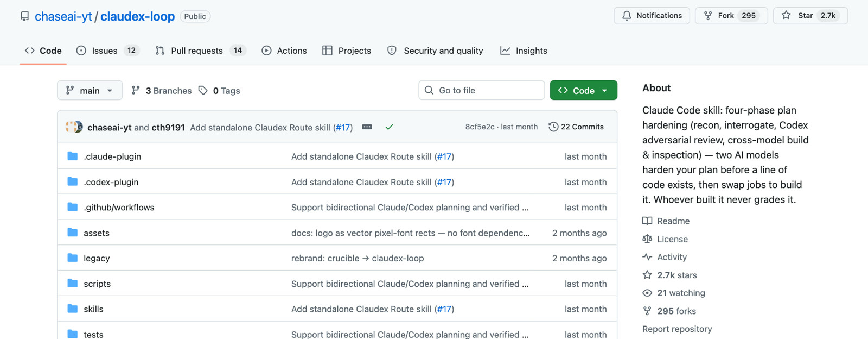
Task: Open cth9191 author link in the commit header
Action: click(x=168, y=128)
